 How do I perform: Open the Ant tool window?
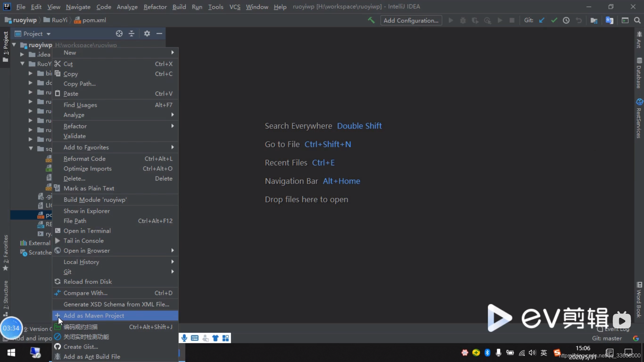(x=639, y=40)
